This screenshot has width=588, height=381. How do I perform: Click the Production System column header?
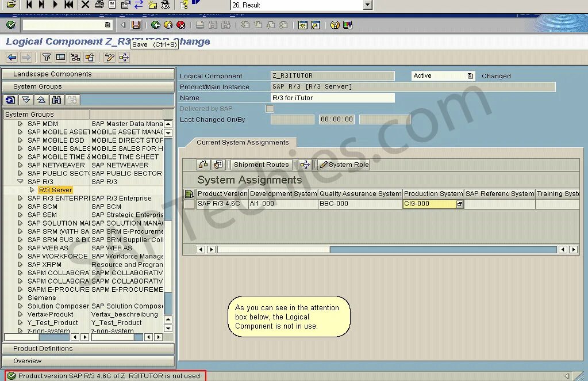tap(433, 194)
